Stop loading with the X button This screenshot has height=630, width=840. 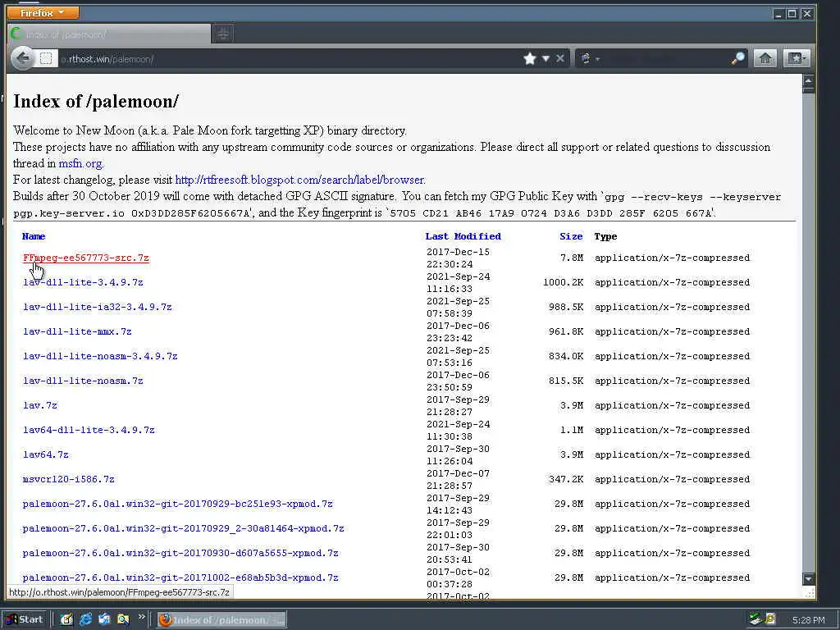point(559,58)
